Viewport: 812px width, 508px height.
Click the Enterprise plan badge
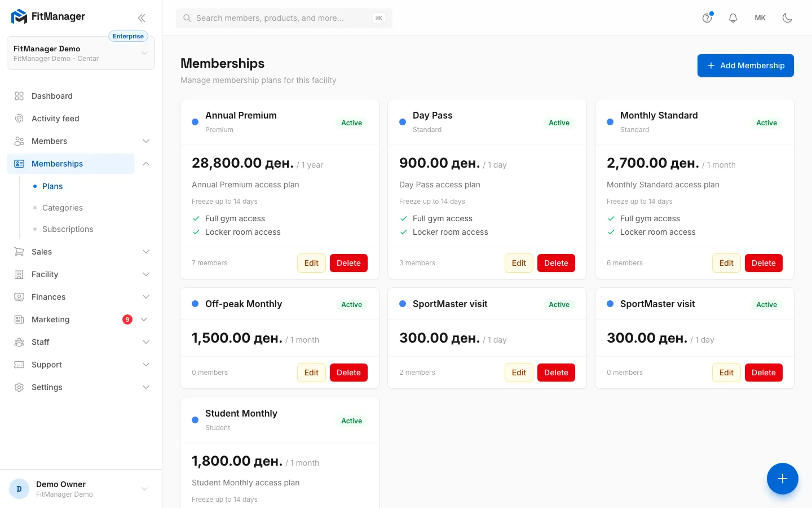pyautogui.click(x=128, y=36)
